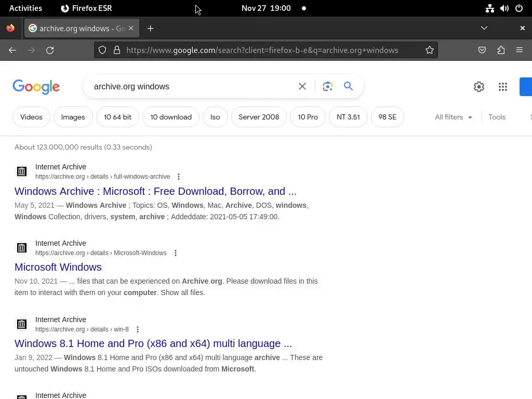The width and height of the screenshot is (532, 399).
Task: Open the clock and calendar panel
Action: (266, 8)
